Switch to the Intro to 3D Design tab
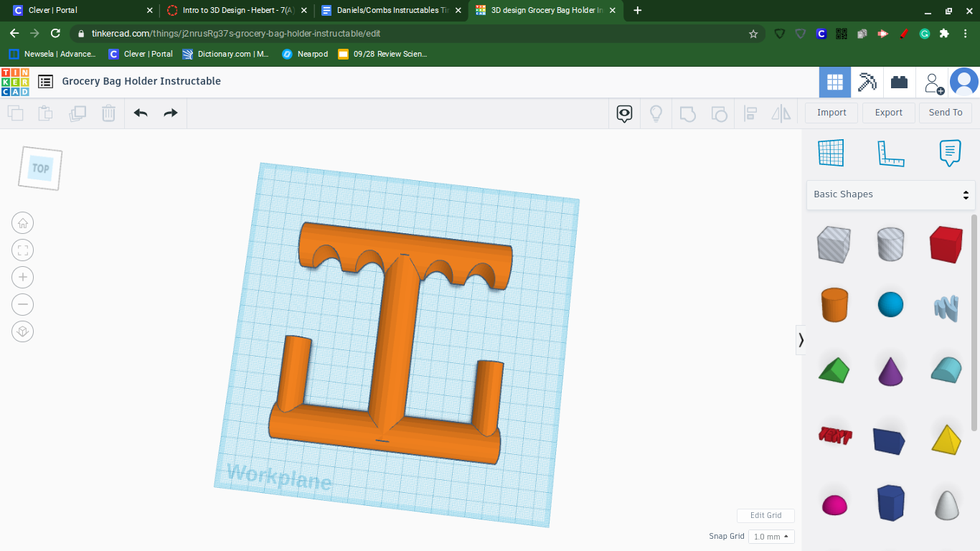The height and width of the screenshot is (551, 980). click(237, 11)
